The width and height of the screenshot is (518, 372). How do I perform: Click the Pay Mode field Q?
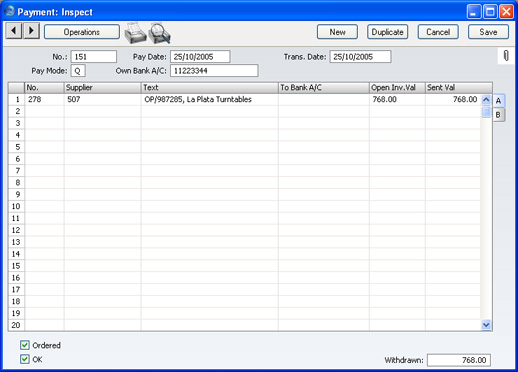[78, 71]
